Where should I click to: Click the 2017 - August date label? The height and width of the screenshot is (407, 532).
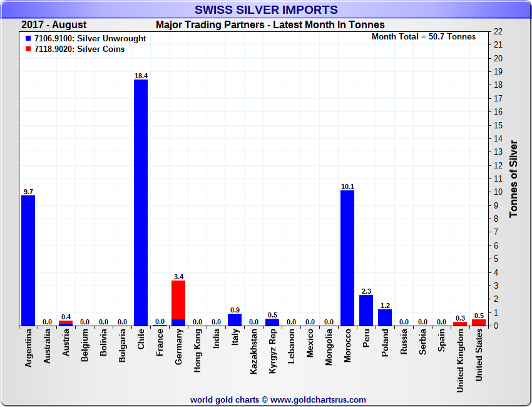pyautogui.click(x=54, y=25)
